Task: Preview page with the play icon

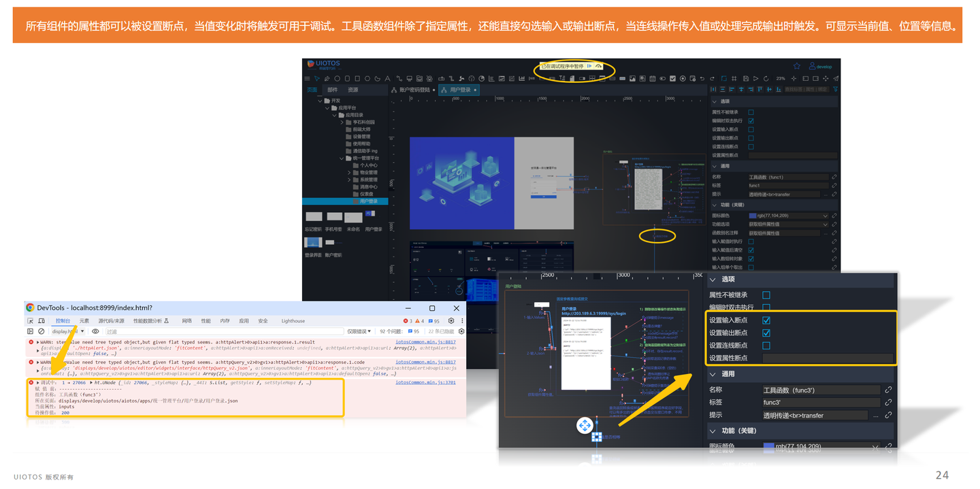Action: pyautogui.click(x=756, y=78)
